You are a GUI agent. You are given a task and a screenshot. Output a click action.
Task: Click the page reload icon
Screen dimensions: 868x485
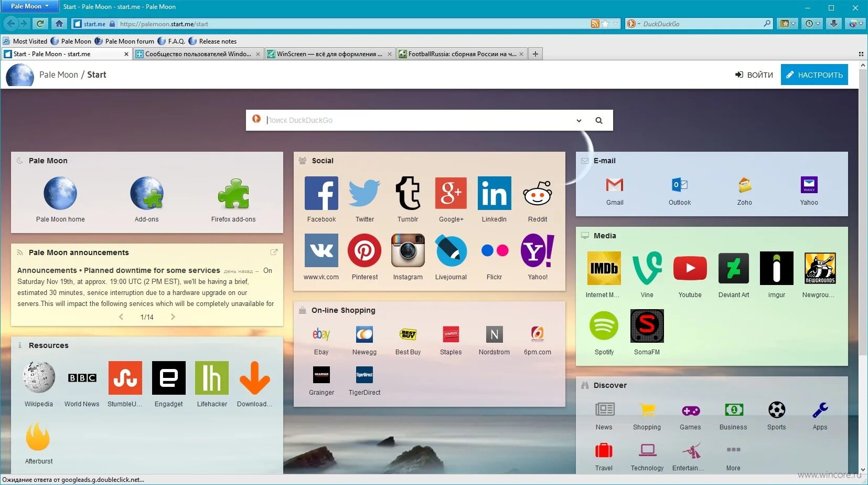tap(40, 23)
